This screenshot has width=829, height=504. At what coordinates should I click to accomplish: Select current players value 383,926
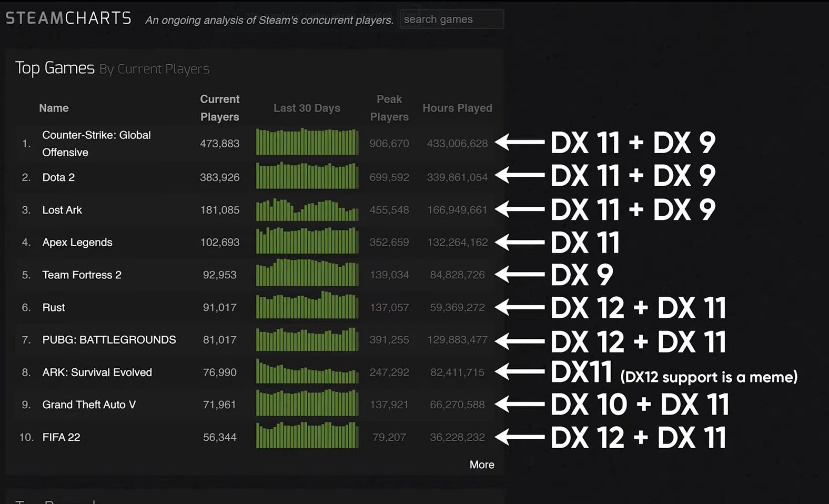point(220,177)
